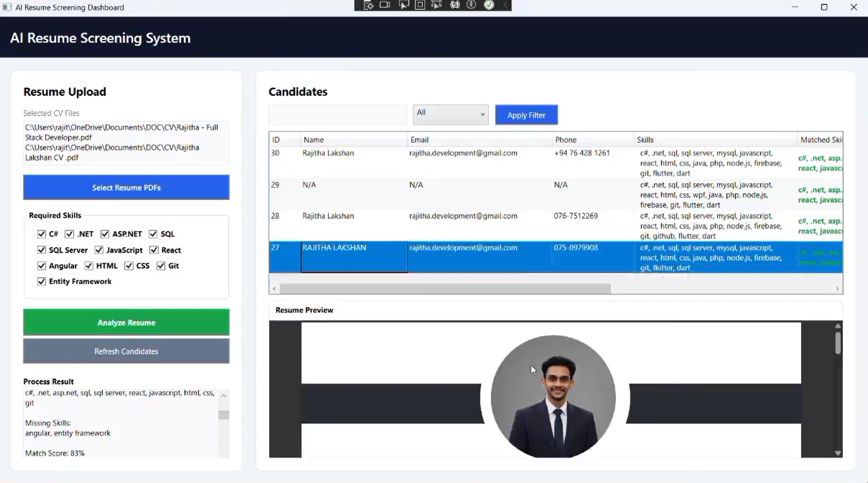Click the candidates table horizontal scrollbar
This screenshot has width=868, height=483.
[445, 289]
